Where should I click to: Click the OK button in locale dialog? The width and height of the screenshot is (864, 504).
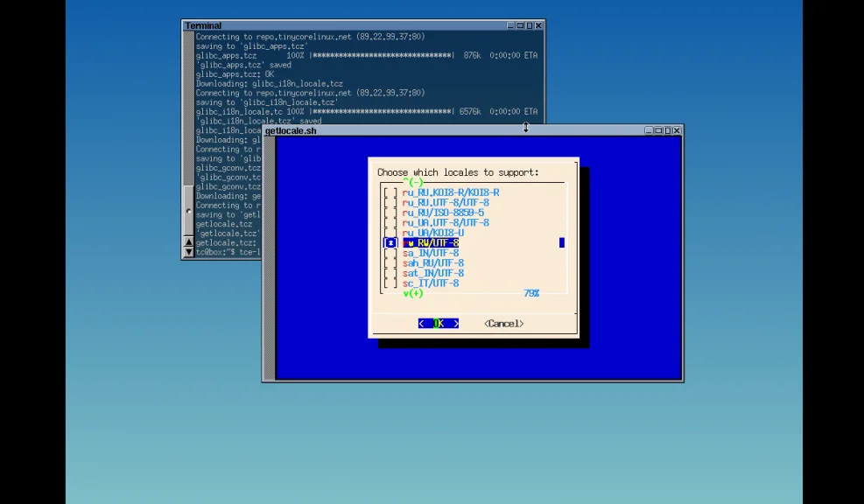pos(439,324)
